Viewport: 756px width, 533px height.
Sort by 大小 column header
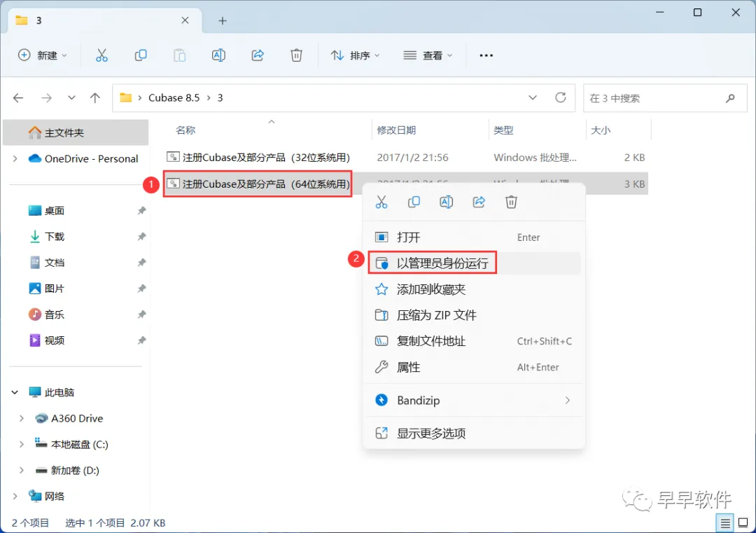[601, 130]
